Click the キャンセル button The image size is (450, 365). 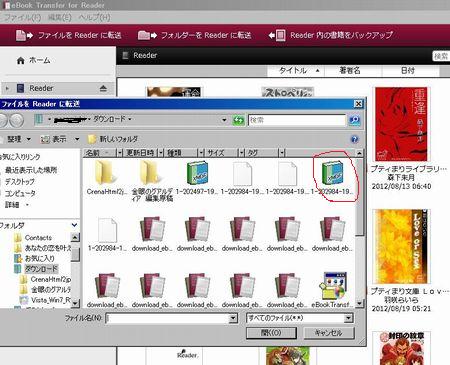pyautogui.click(x=329, y=333)
